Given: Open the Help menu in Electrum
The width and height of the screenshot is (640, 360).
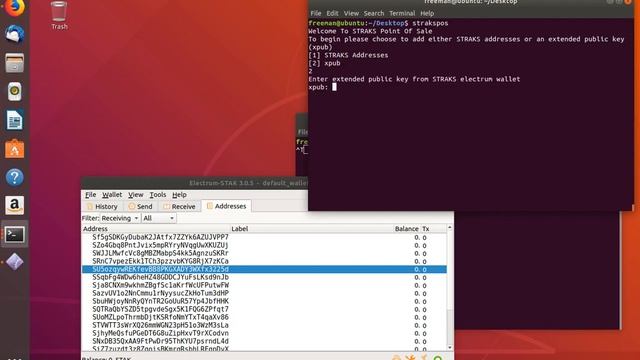Looking at the screenshot, I should coord(179,195).
